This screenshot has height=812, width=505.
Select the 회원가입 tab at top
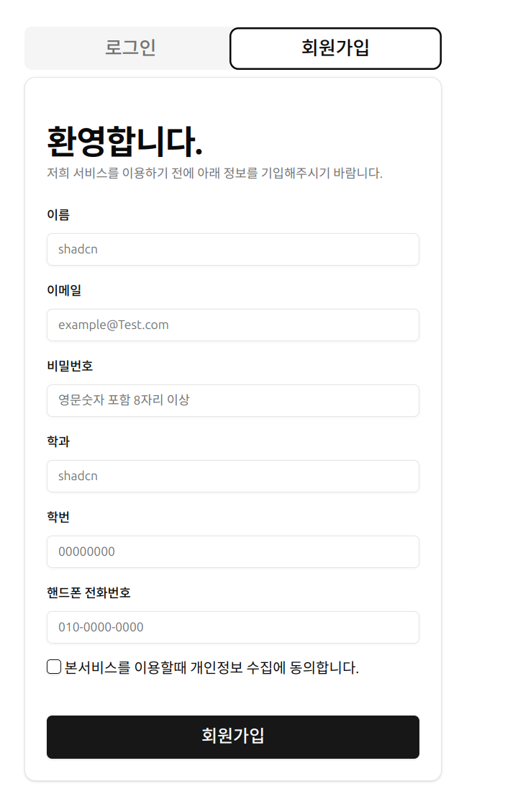point(335,48)
